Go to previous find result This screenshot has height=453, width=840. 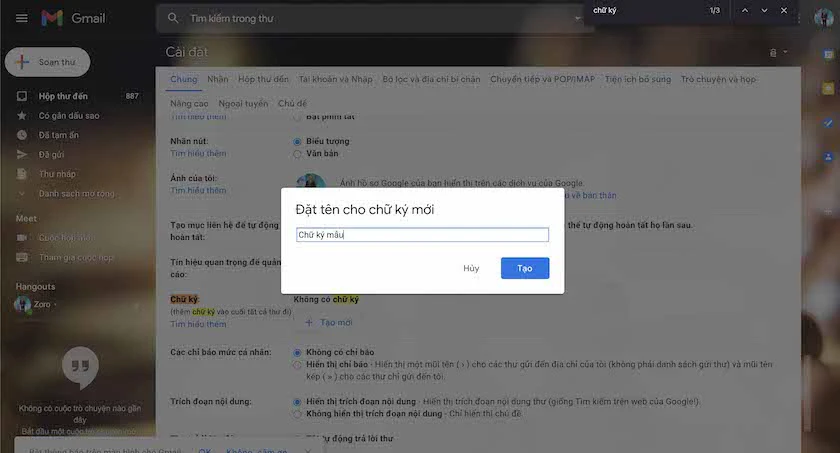[745, 10]
